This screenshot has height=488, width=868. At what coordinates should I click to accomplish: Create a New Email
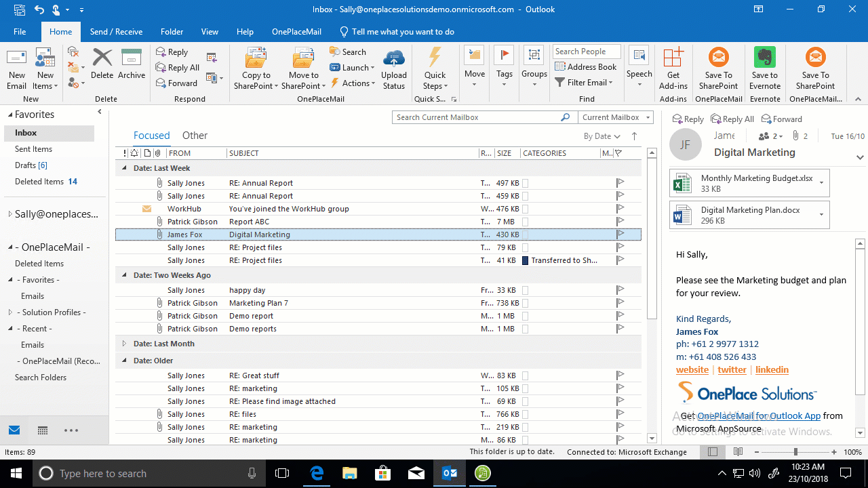pyautogui.click(x=16, y=67)
